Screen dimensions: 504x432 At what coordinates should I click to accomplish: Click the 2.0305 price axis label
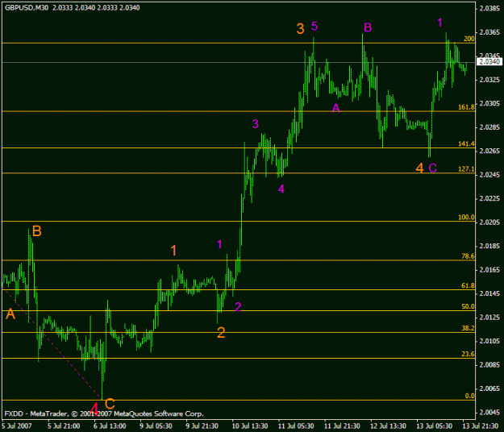click(489, 103)
